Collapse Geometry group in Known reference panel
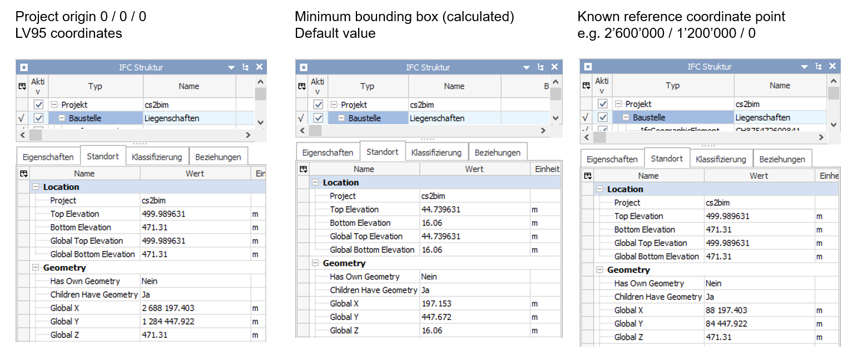This screenshot has width=868, height=359. pyautogui.click(x=600, y=270)
